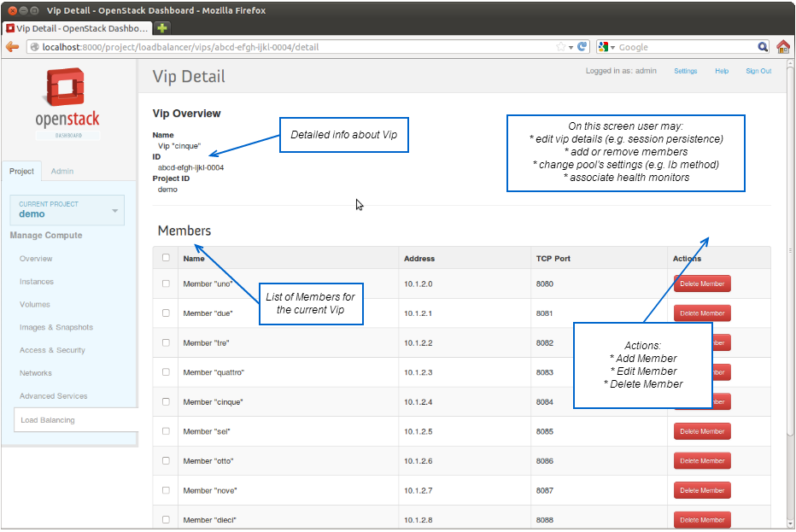Screen dimensions: 796x532
Task: Open the Settings link in the header
Action: click(685, 72)
